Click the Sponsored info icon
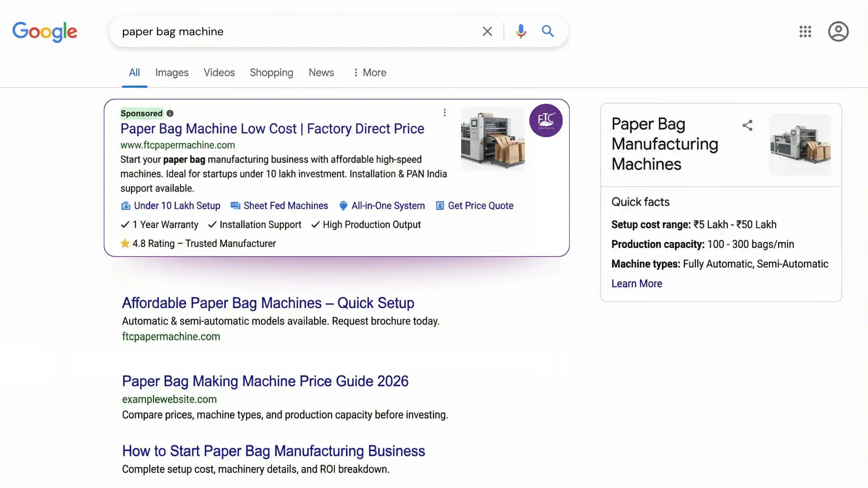 [x=170, y=113]
